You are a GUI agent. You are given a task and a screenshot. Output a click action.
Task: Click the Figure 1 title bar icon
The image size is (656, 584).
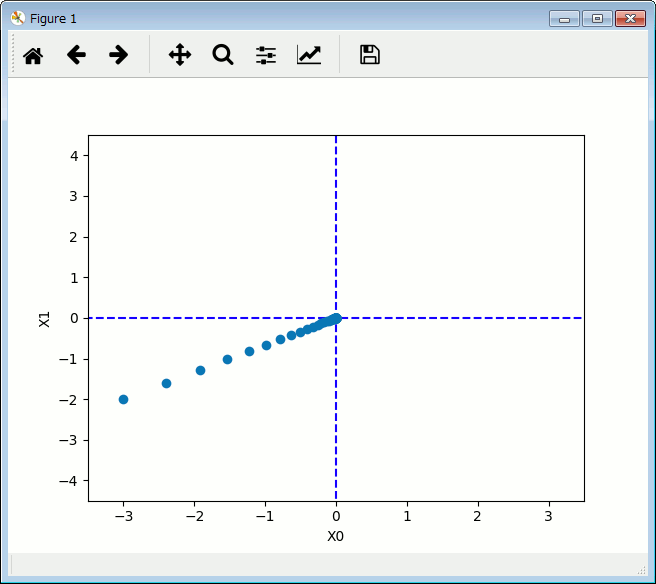[x=17, y=18]
